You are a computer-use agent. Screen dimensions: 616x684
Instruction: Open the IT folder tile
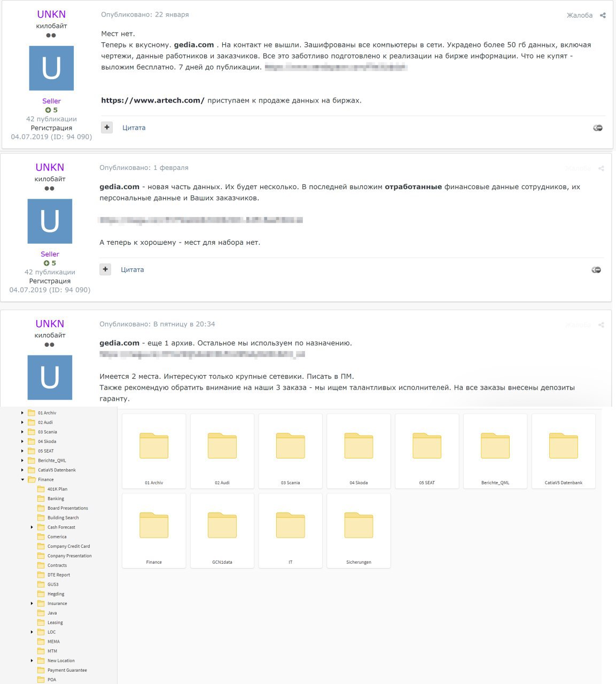point(291,531)
